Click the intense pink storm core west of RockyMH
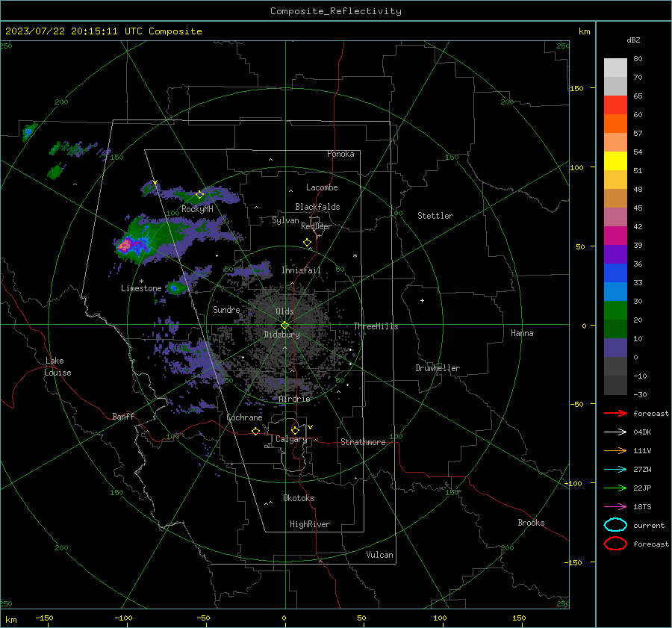This screenshot has width=672, height=628. coord(125,246)
